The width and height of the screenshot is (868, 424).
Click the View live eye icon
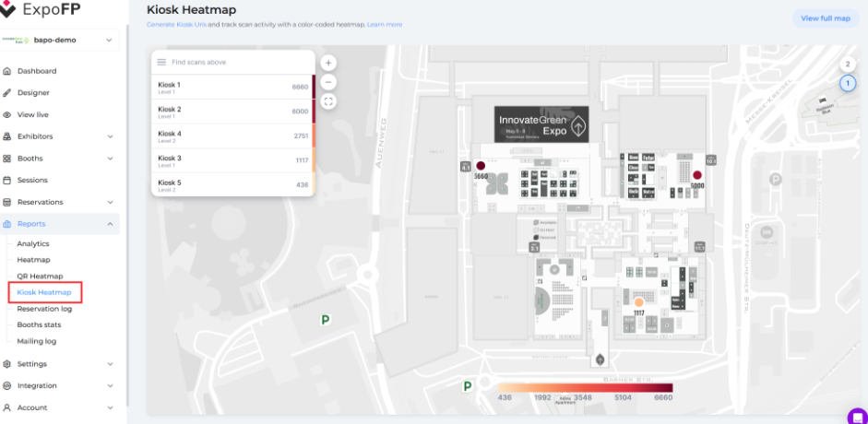[x=7, y=115]
